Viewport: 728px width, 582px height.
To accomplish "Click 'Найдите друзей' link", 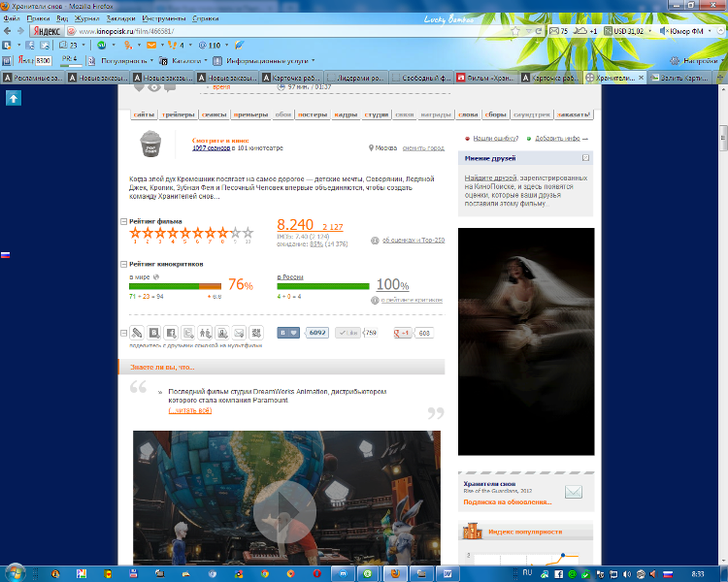I will (x=491, y=178).
